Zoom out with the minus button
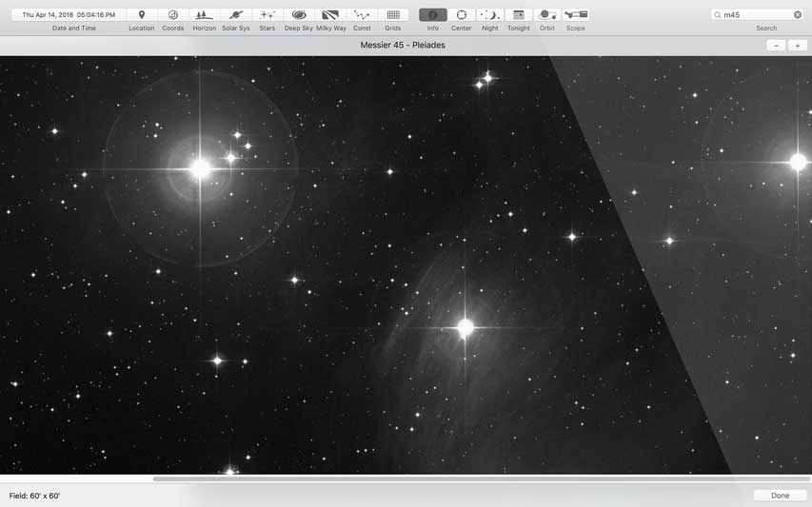Screen dimensions: 812x507 coord(776,46)
